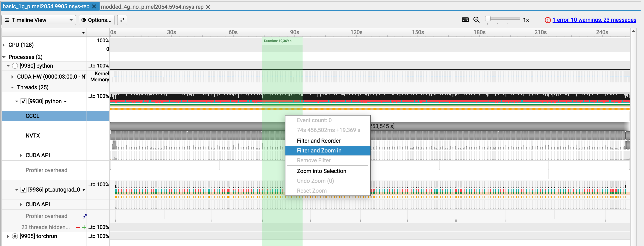Uncheck the [9986] pt_autograd_0 checkbox

(x=24, y=190)
